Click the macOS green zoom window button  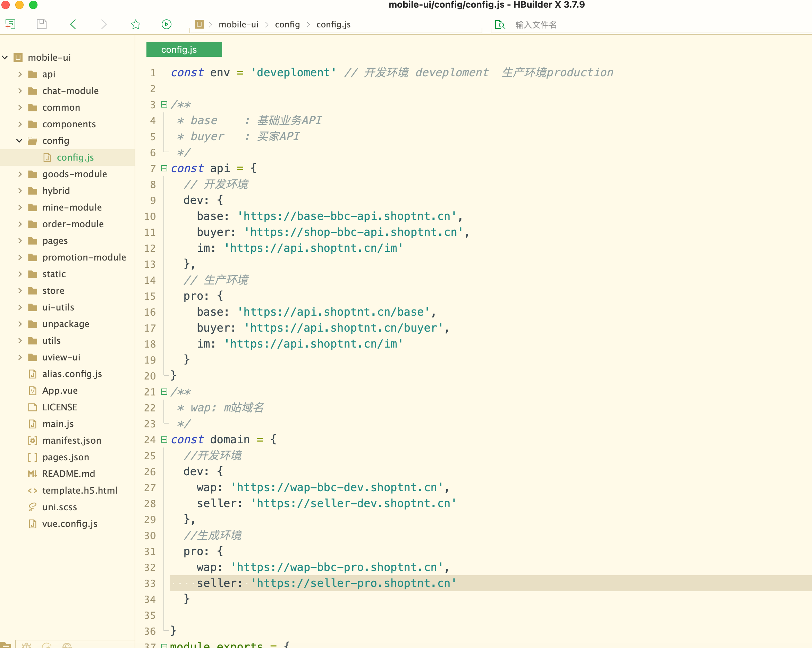tap(34, 5)
